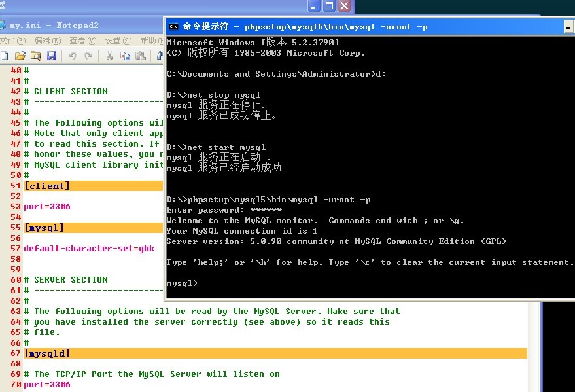Viewport: 575px width, 392px height.
Task: Click the '# SERVER SECTION' comment line
Action: pos(66,280)
